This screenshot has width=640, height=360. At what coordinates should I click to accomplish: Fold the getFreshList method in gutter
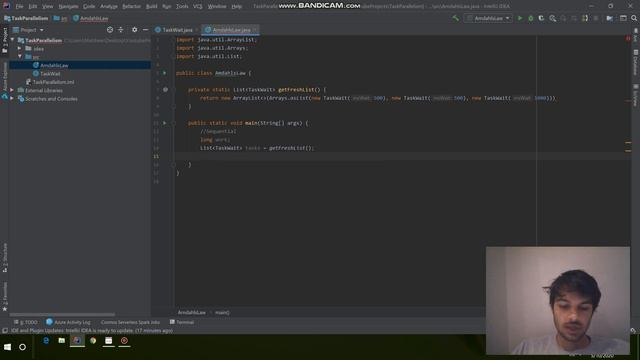[x=174, y=90]
